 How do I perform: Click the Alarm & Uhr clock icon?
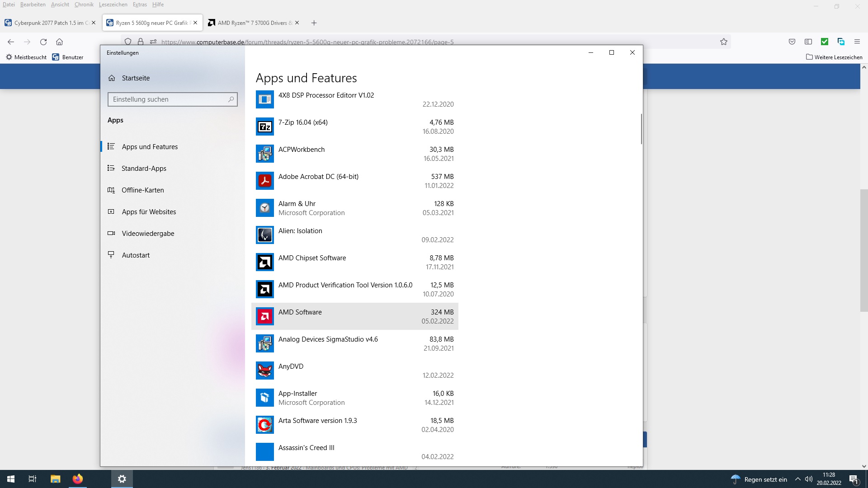pyautogui.click(x=264, y=208)
